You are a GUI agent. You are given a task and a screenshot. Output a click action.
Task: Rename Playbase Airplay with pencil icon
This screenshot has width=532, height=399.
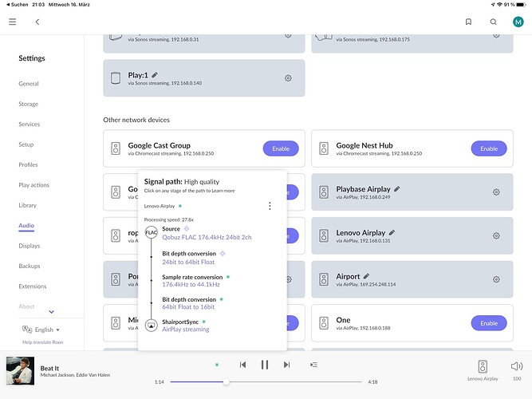tap(397, 189)
